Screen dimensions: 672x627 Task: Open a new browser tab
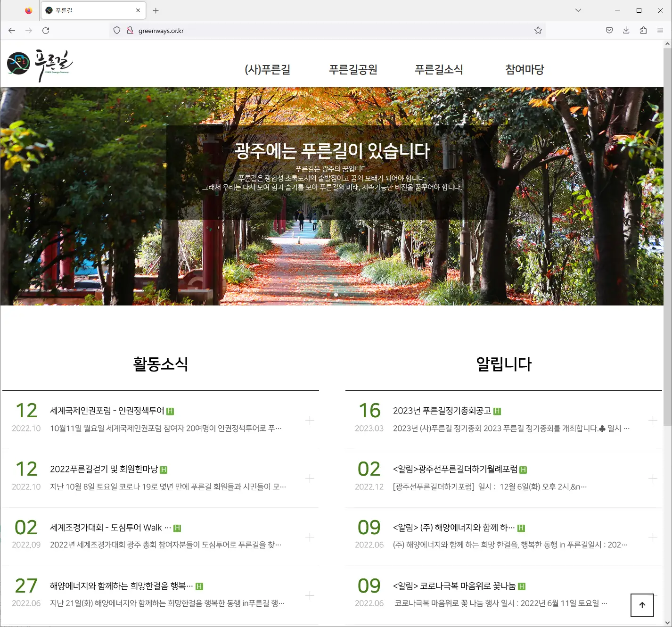156,10
